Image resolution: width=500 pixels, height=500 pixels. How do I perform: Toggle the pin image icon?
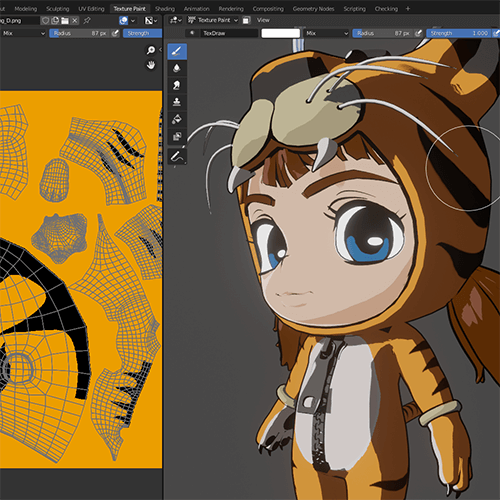point(87,21)
